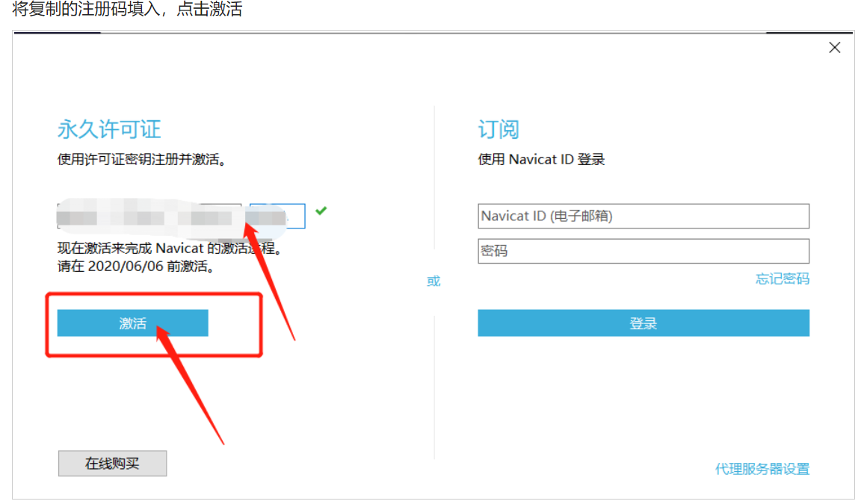Click the 忘记密码 forgot password link
This screenshot has height=504, width=861.
[x=782, y=279]
